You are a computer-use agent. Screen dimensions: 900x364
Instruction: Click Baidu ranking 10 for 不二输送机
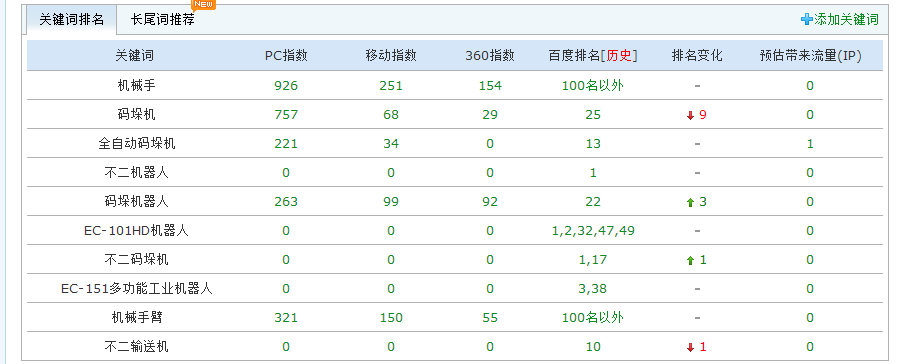(593, 347)
